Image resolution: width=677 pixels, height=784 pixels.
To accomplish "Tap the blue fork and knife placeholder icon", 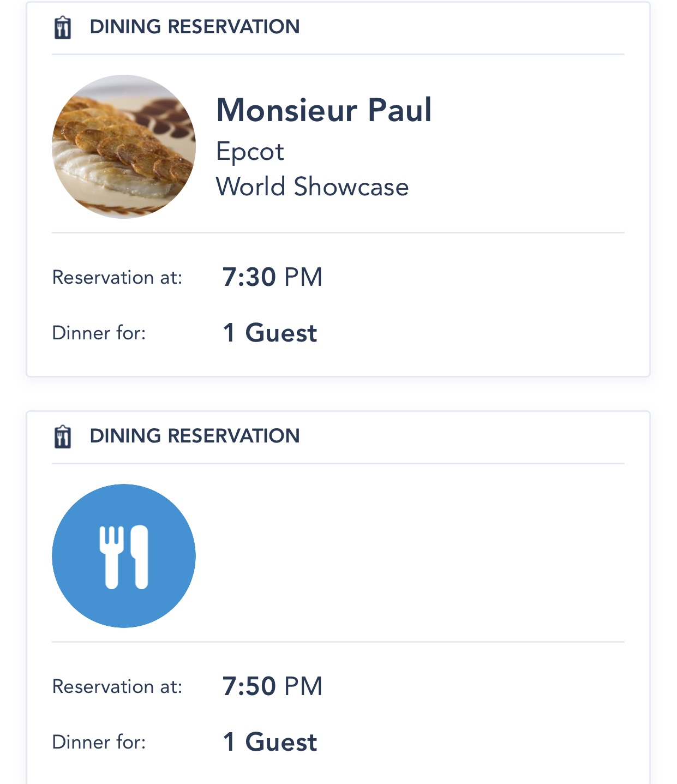I will coord(124,556).
